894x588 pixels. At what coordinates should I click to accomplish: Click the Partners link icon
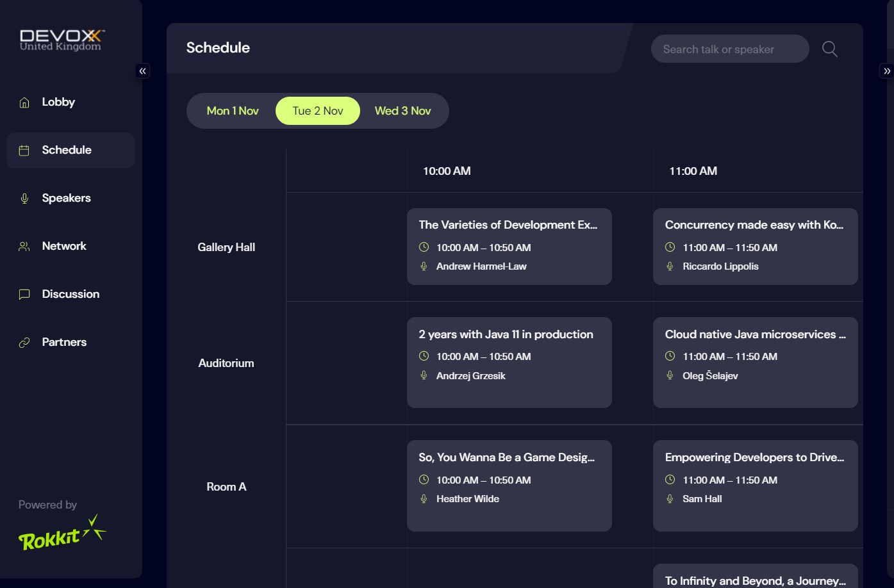(x=24, y=343)
